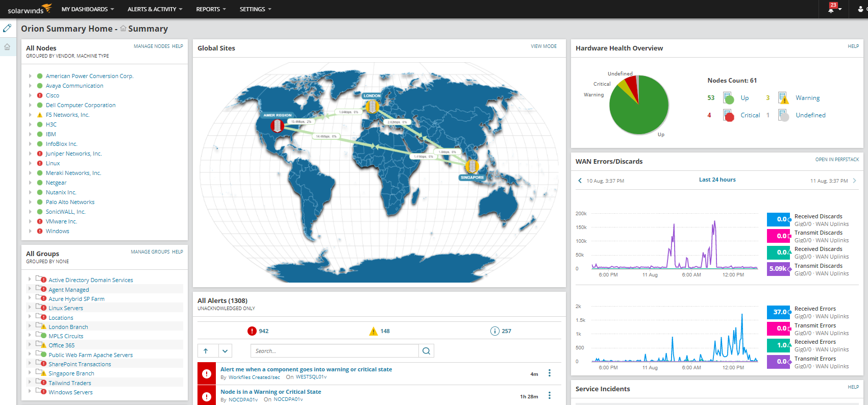Screen dimensions: 868x405
Task: Open the alert sort order dropdown
Action: [x=225, y=351]
